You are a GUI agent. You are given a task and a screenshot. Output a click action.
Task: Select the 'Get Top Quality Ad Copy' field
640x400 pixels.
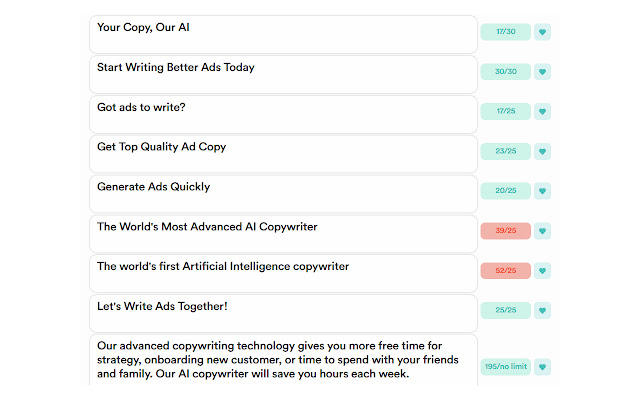pos(283,153)
